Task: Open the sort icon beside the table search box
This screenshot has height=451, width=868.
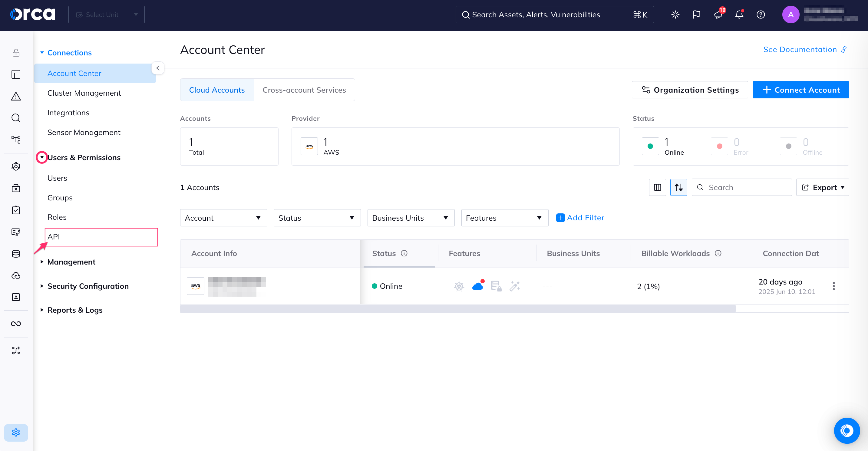Action: (679, 187)
